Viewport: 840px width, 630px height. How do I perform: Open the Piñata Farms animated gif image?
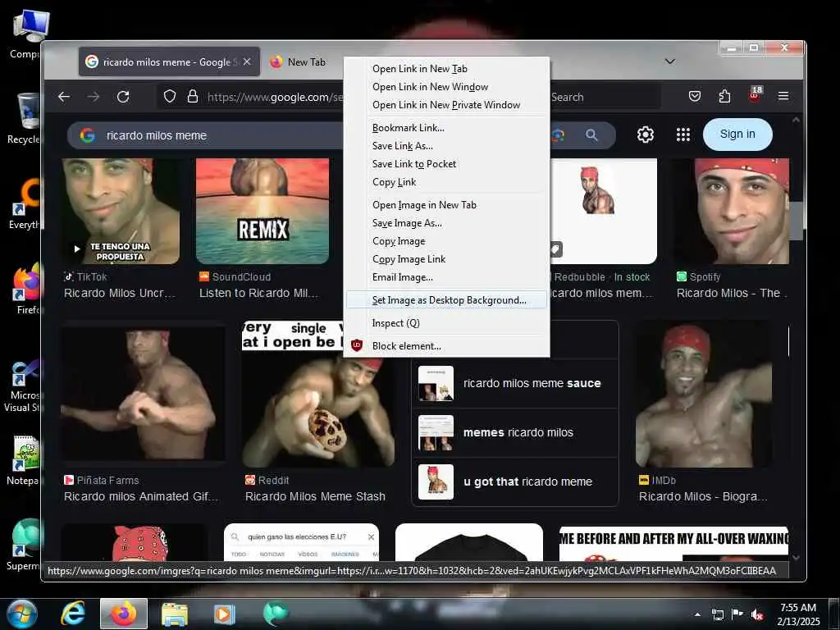143,395
